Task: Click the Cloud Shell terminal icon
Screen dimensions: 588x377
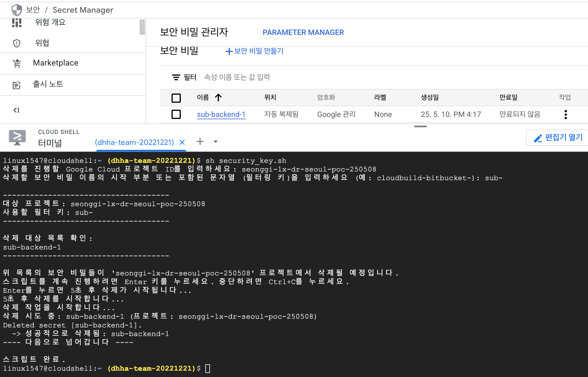Action: point(17,137)
